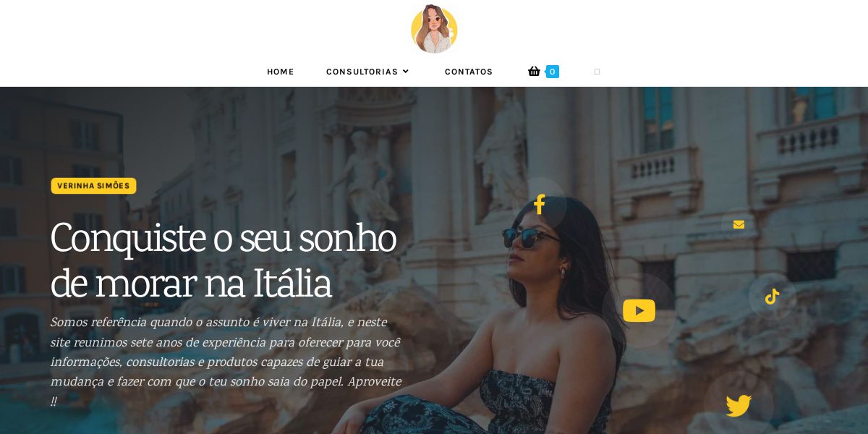Click the small square icon after the cart
Viewport: 868px width, 434px height.
point(597,72)
